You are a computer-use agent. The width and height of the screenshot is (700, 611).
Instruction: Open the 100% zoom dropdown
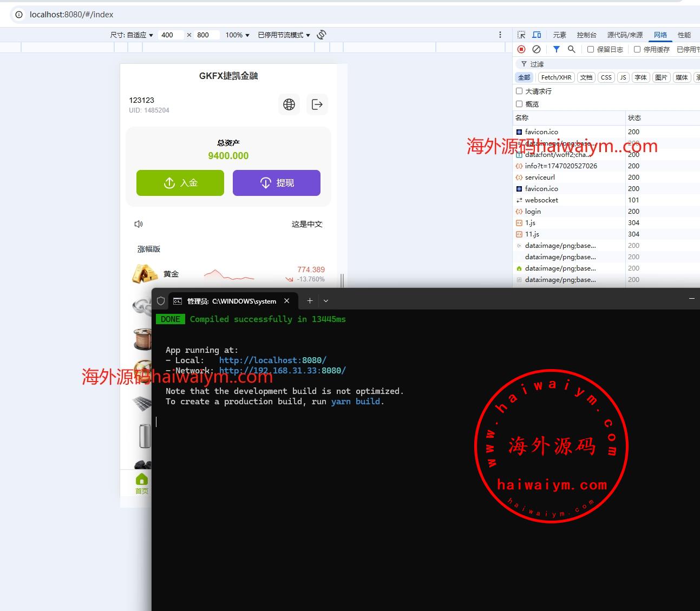[237, 35]
